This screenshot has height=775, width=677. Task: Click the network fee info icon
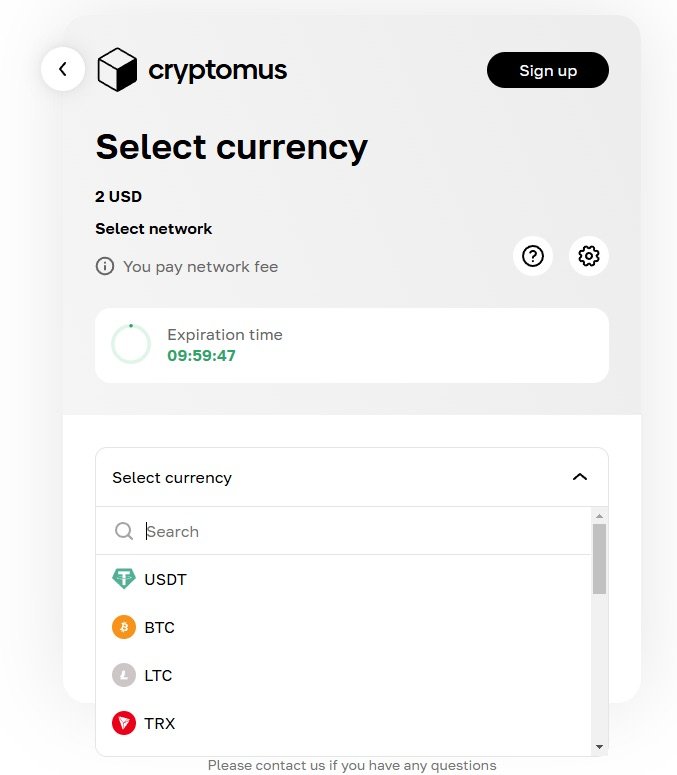coord(104,267)
